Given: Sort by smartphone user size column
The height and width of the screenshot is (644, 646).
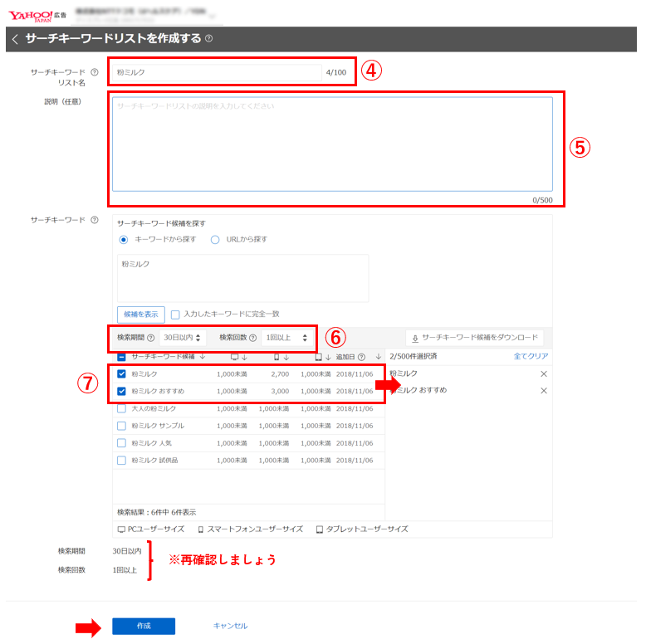Looking at the screenshot, I should (x=280, y=357).
